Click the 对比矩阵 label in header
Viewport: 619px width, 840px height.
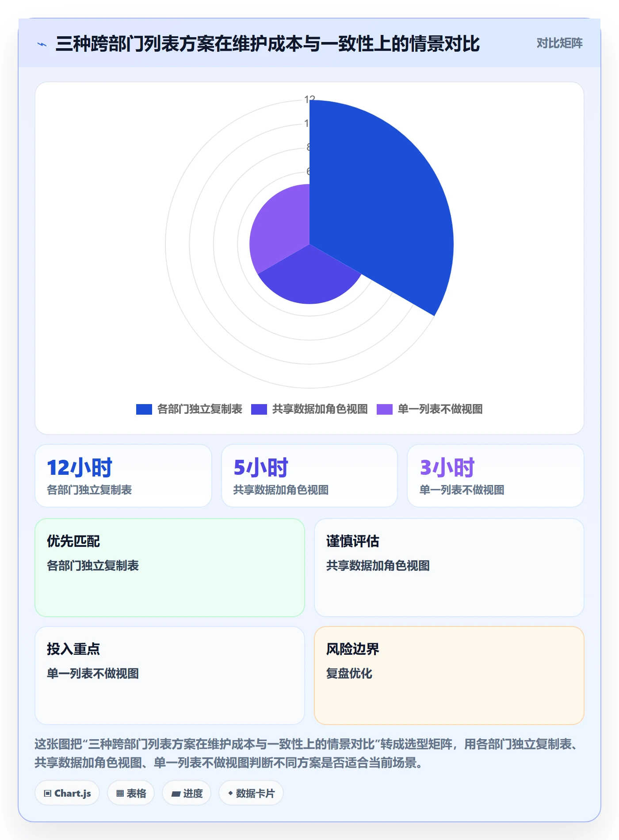tap(559, 43)
